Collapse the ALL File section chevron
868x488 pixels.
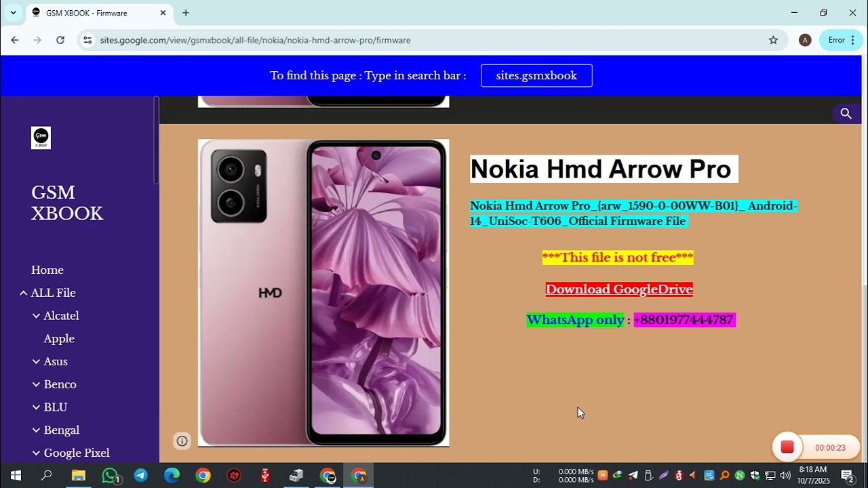coord(24,293)
